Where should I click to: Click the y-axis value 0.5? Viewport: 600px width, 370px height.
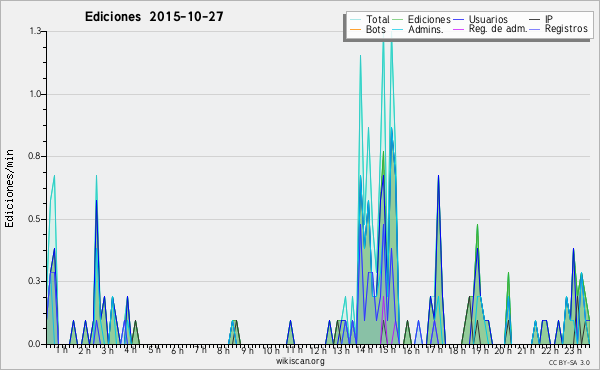pyautogui.click(x=35, y=219)
